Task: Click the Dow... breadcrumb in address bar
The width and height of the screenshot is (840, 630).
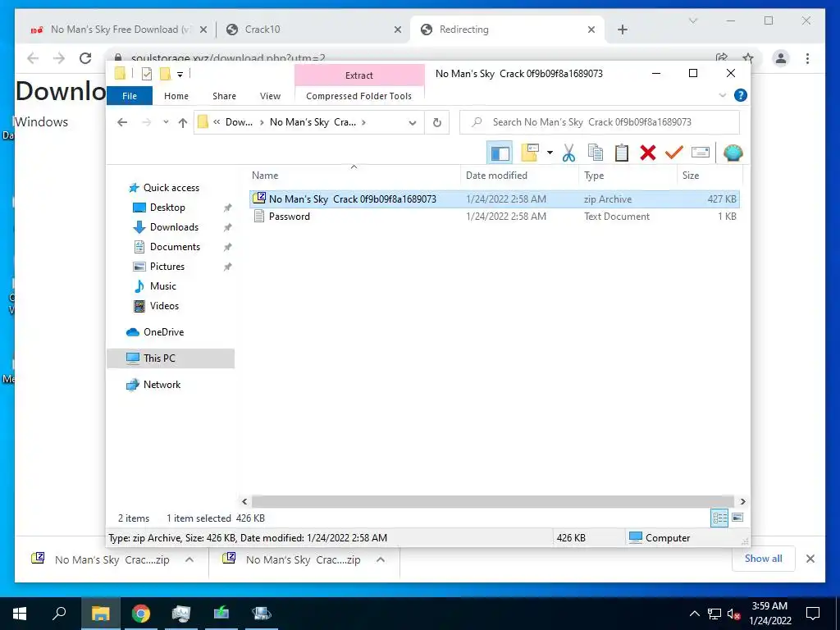Action: tap(239, 122)
